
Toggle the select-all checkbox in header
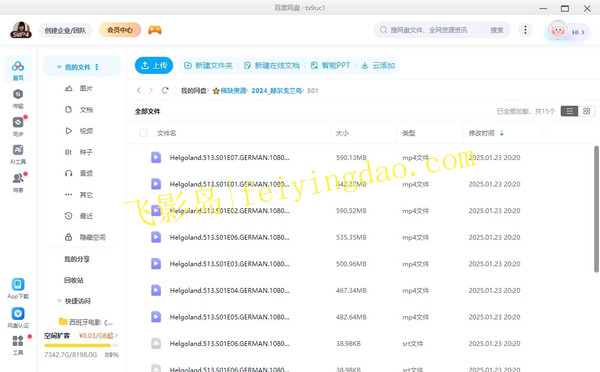pos(143,133)
